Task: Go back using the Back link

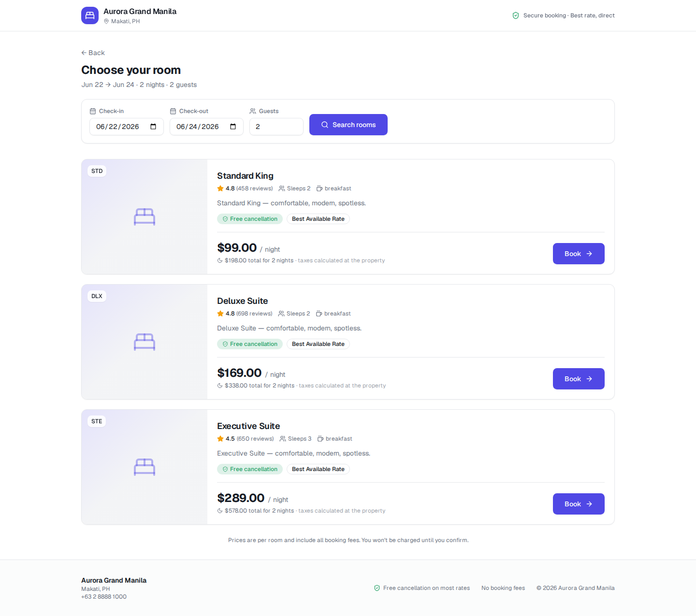Action: pos(93,53)
